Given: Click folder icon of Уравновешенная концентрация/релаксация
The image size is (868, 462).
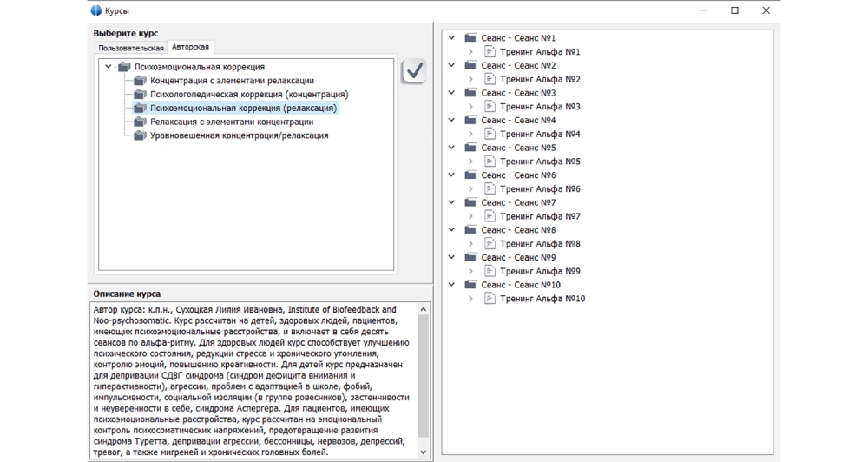Looking at the screenshot, I should 140,136.
